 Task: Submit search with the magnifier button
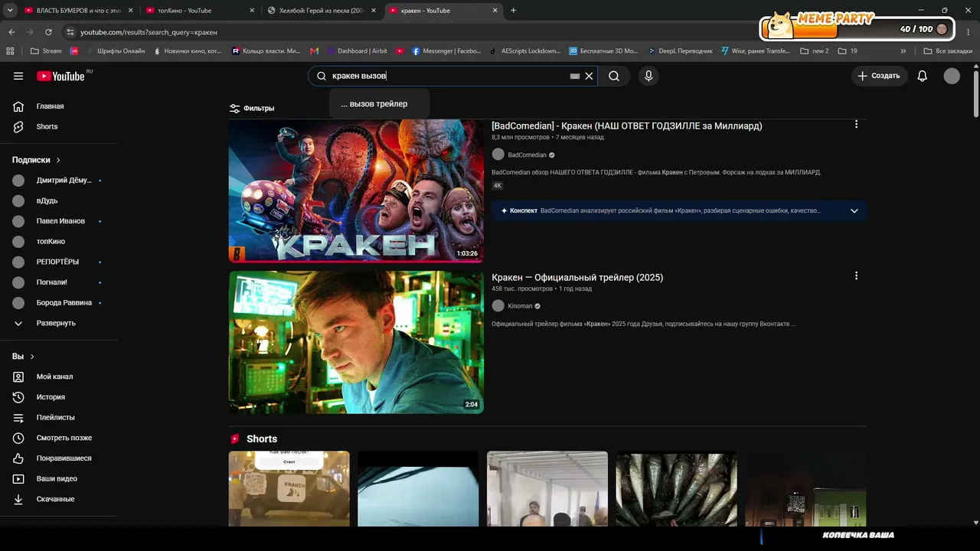click(614, 76)
